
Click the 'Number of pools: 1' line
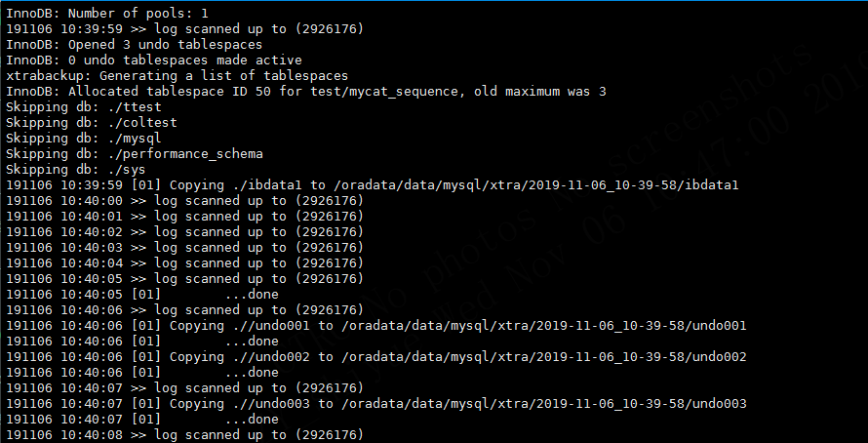pos(107,13)
